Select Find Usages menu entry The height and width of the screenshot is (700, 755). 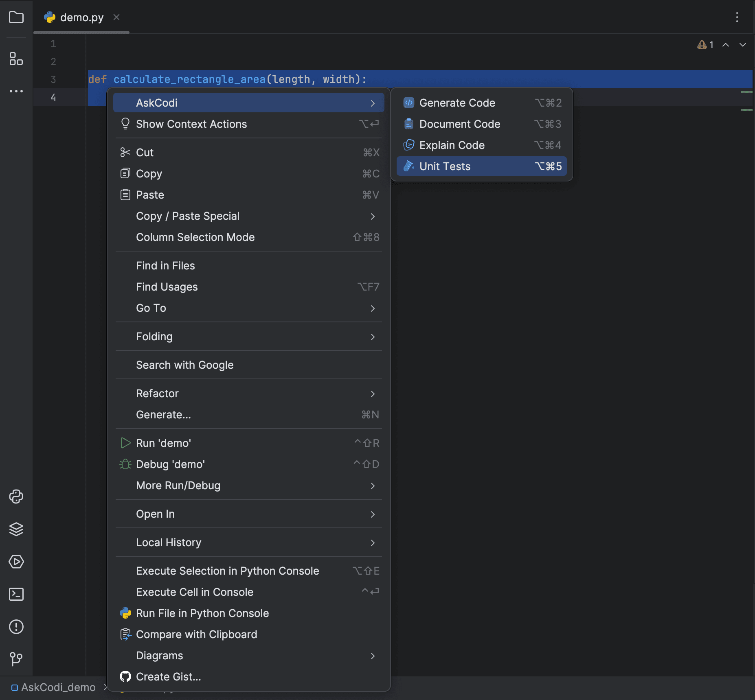coord(248,287)
